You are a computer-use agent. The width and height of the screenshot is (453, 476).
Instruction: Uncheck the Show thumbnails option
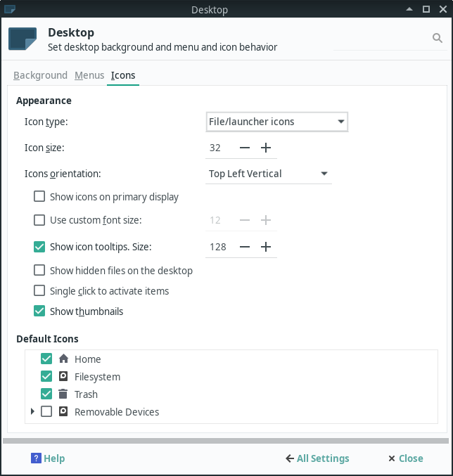click(40, 311)
